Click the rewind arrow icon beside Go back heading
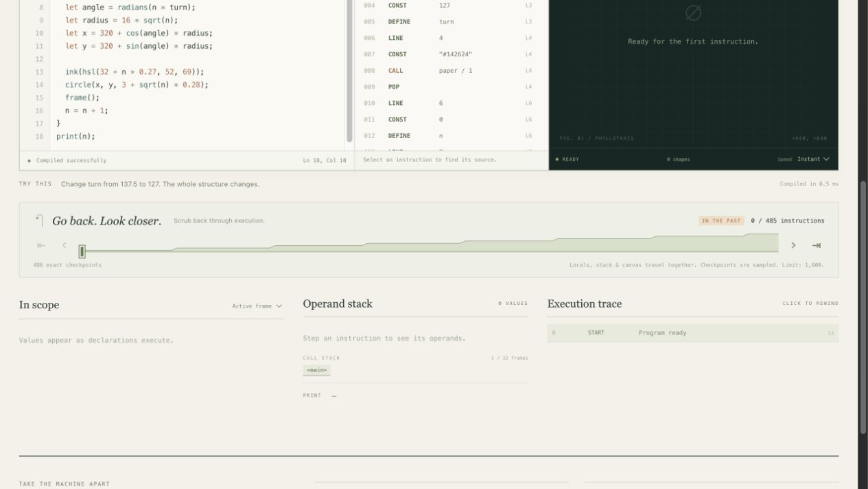The width and height of the screenshot is (868, 489). tap(40, 220)
